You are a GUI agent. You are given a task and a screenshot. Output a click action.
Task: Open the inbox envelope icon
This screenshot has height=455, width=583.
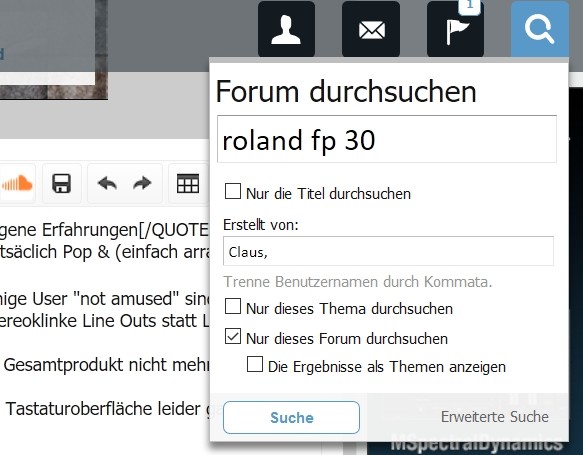click(x=371, y=29)
